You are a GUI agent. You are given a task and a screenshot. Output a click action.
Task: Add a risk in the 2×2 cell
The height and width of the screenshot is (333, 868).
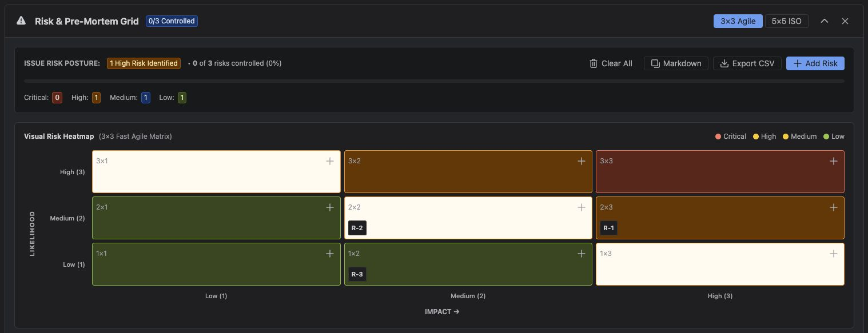pos(582,207)
